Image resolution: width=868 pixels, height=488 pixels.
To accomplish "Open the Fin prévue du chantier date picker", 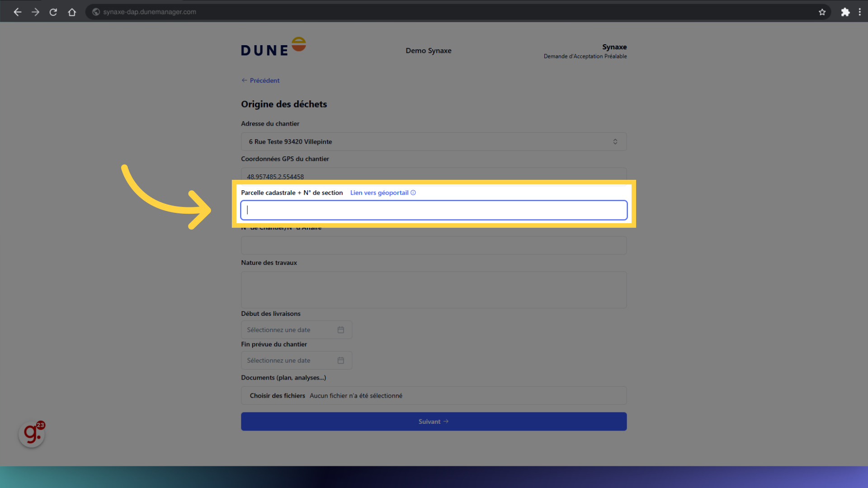I will point(289,361).
